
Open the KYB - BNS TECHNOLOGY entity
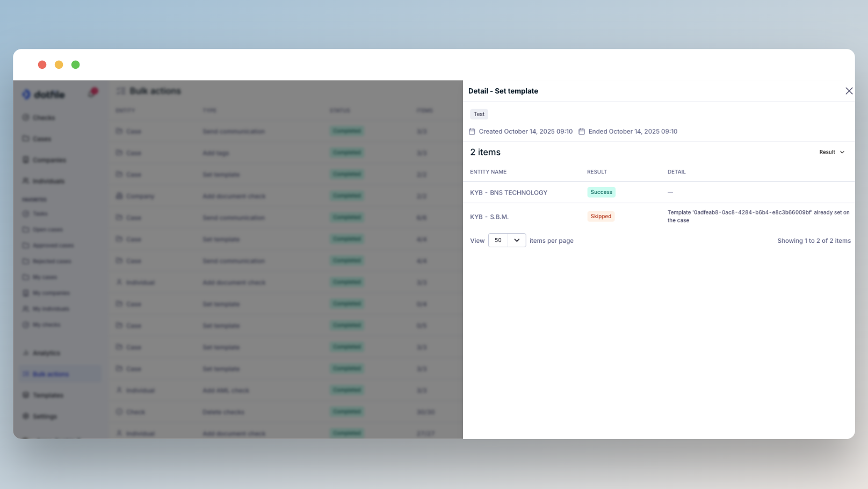509,192
